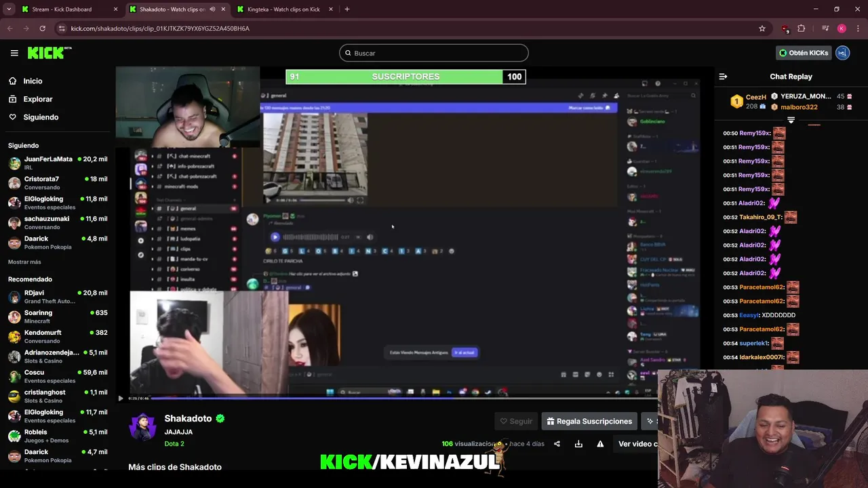
Task: Open the Chrome profile K avatar
Action: 842,28
